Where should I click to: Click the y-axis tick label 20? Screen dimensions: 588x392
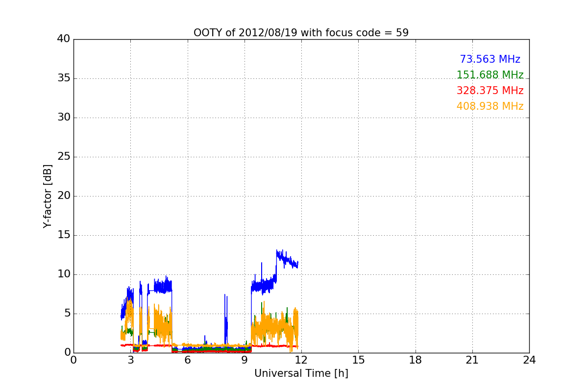[64, 196]
